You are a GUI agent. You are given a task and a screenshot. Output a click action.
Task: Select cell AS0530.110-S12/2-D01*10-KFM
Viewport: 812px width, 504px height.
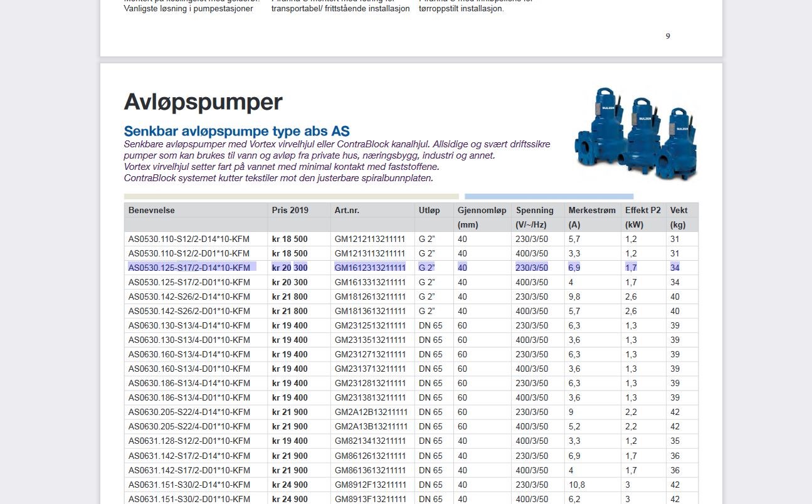(189, 253)
